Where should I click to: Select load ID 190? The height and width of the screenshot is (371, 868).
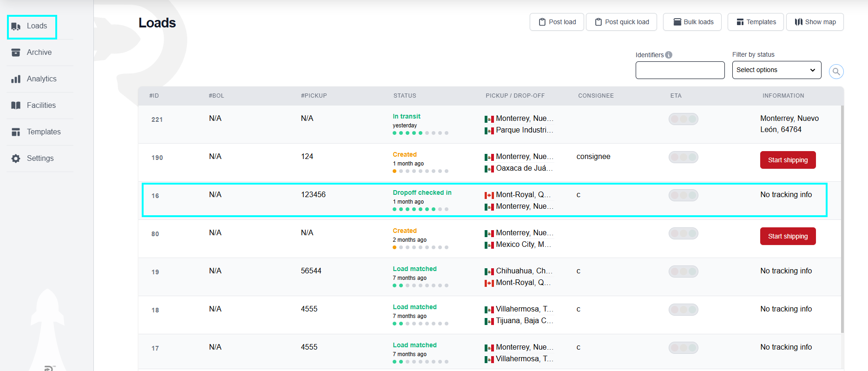(x=157, y=158)
